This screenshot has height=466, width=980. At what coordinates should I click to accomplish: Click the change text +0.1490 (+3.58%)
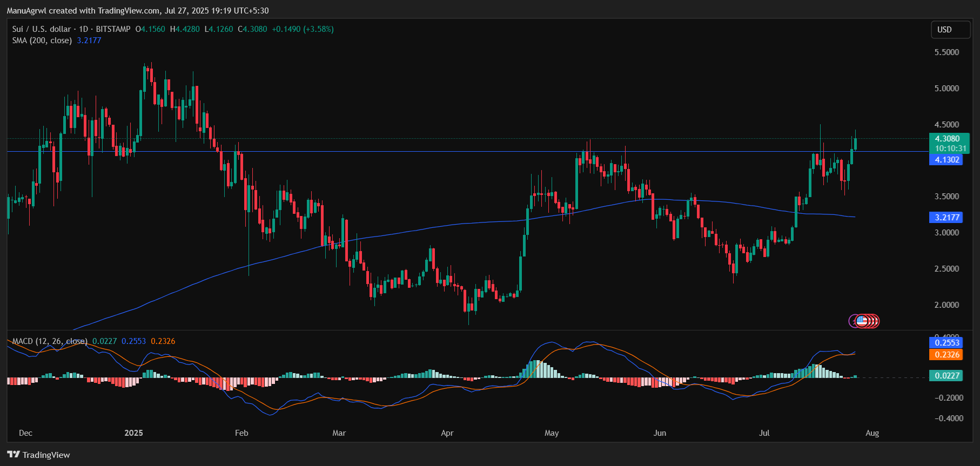tap(303, 29)
